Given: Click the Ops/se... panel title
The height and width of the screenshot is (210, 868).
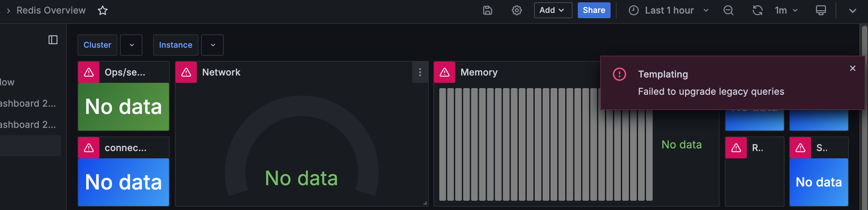Looking at the screenshot, I should point(125,72).
